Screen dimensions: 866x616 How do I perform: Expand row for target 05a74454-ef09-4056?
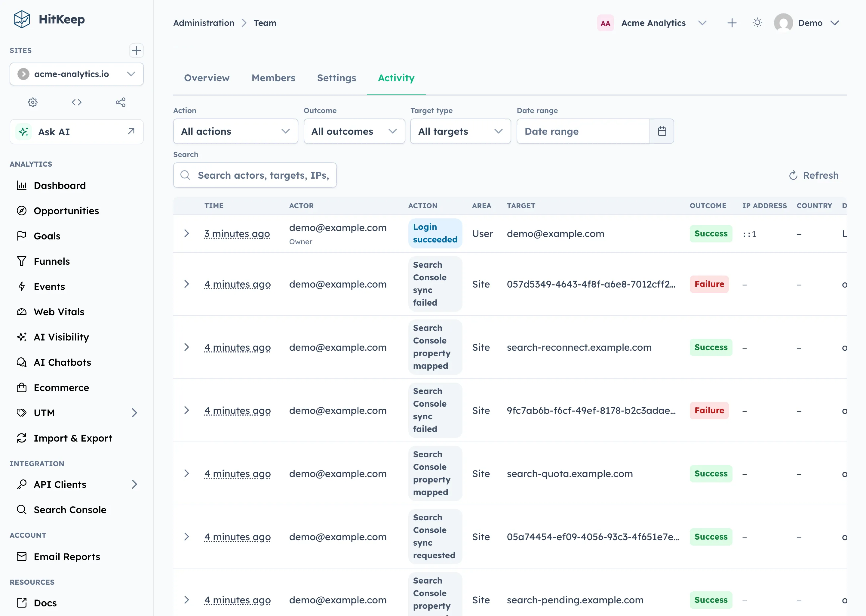(186, 537)
